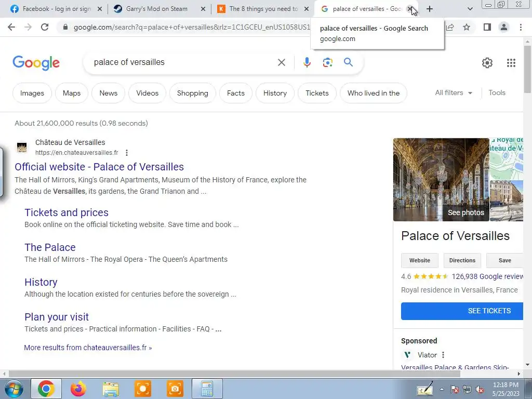
Task: Show hidden system tray icons
Action: click(442, 389)
